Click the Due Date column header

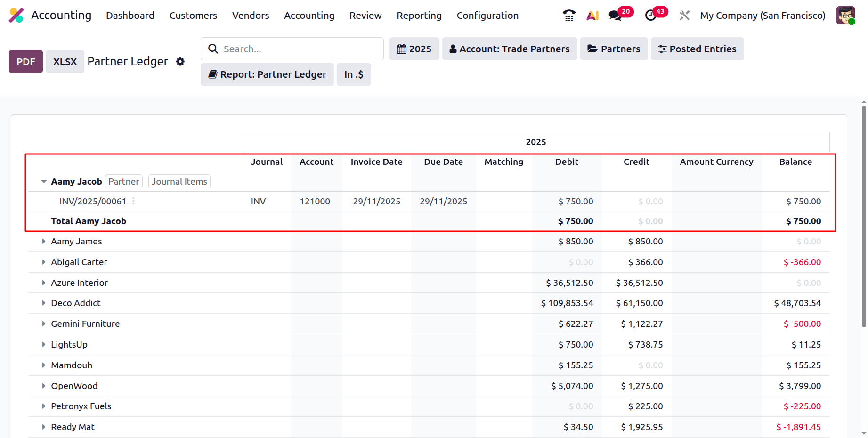pyautogui.click(x=443, y=162)
